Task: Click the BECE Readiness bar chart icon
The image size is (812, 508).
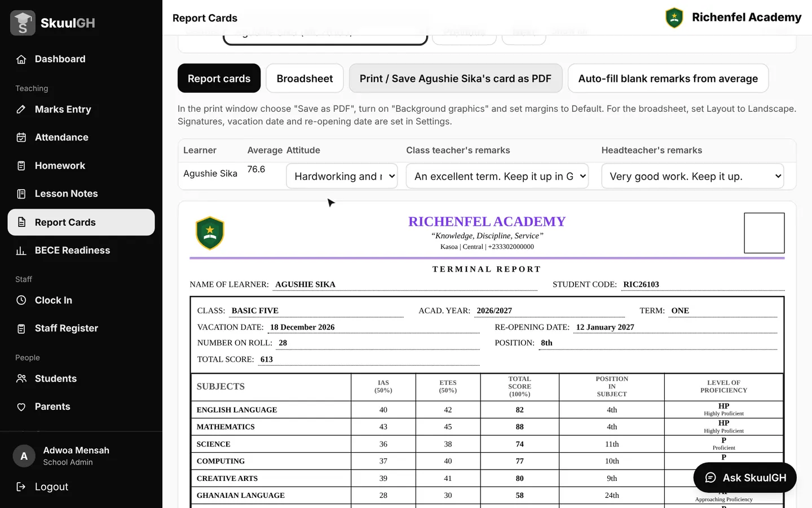Action: pos(21,251)
